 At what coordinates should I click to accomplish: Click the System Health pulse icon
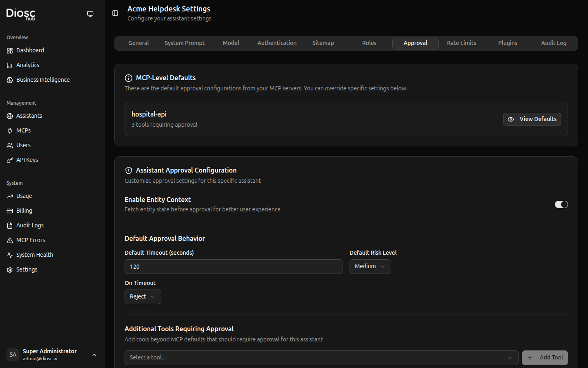pos(10,255)
